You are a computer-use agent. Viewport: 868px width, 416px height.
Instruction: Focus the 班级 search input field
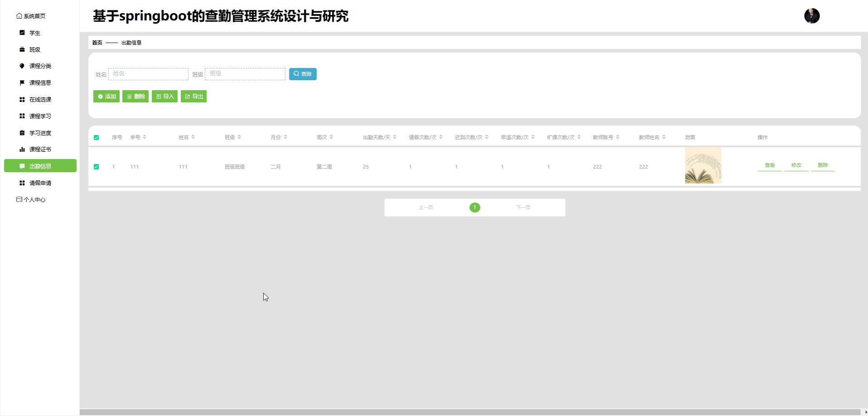click(245, 74)
